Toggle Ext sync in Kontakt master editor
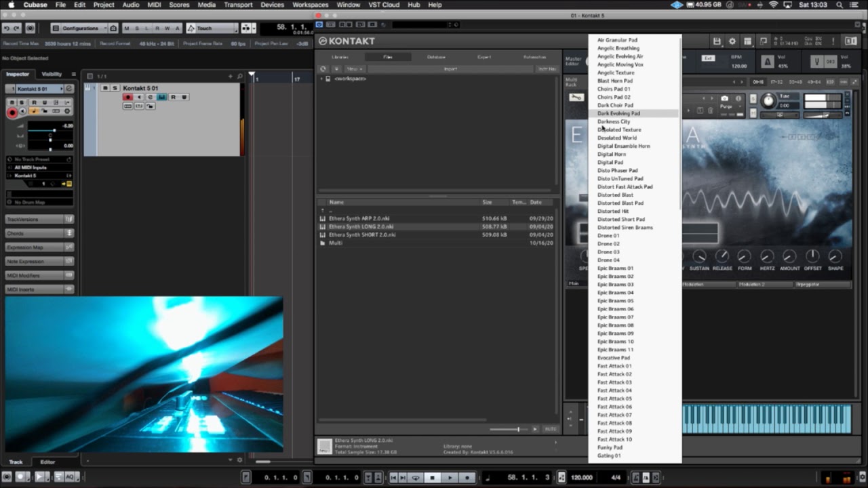868x488 pixels. point(708,58)
